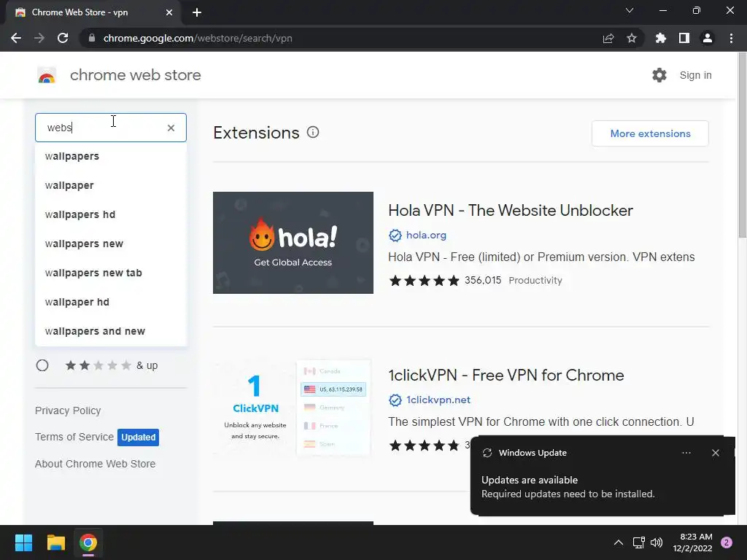Image resolution: width=747 pixels, height=560 pixels.
Task: Open the network tray icon
Action: pos(638,542)
